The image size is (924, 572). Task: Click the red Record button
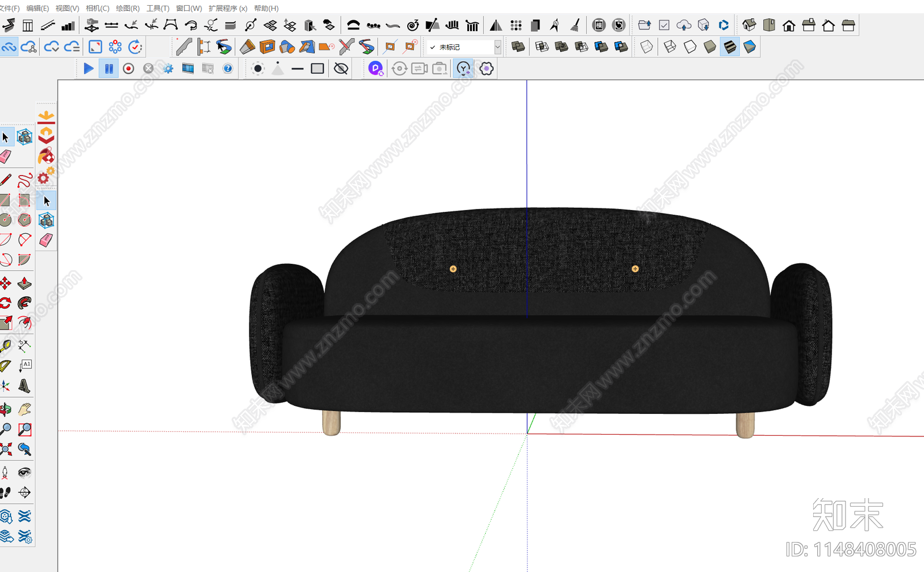click(x=128, y=69)
